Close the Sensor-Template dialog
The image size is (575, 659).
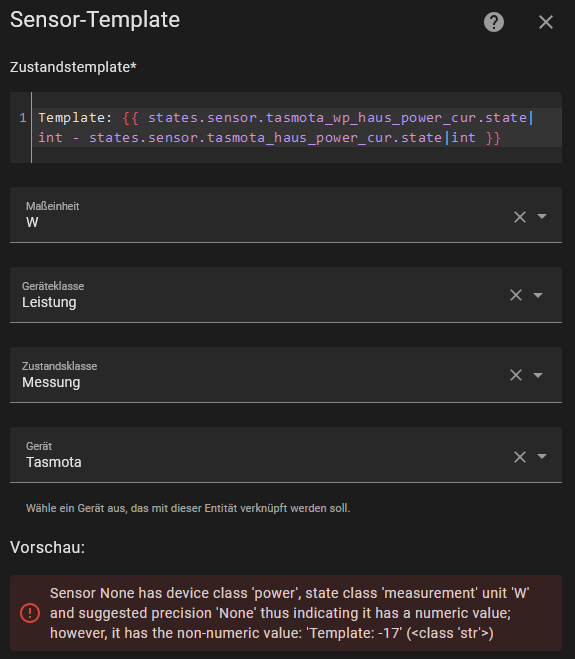click(x=546, y=22)
